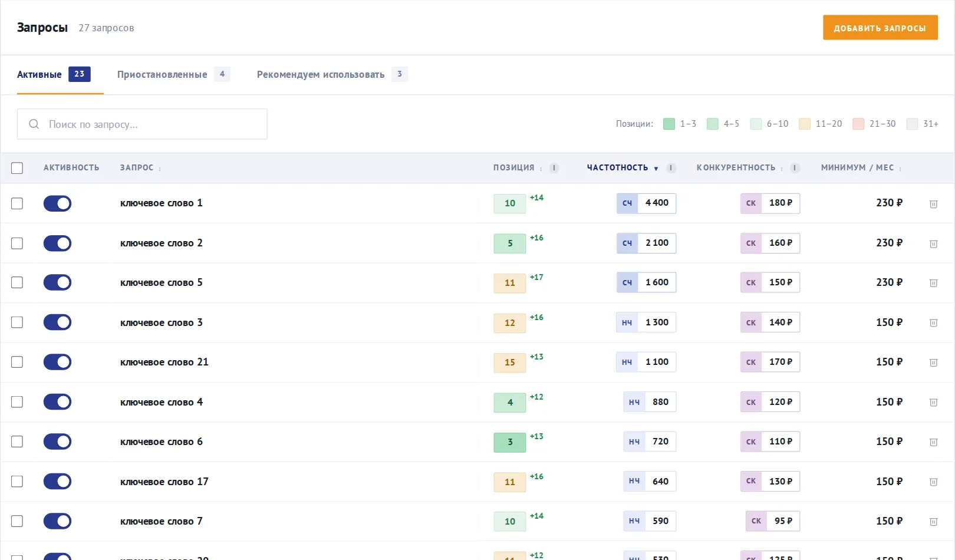Open Рекомендуем использовать tab
The height and width of the screenshot is (560, 955).
coord(332,74)
